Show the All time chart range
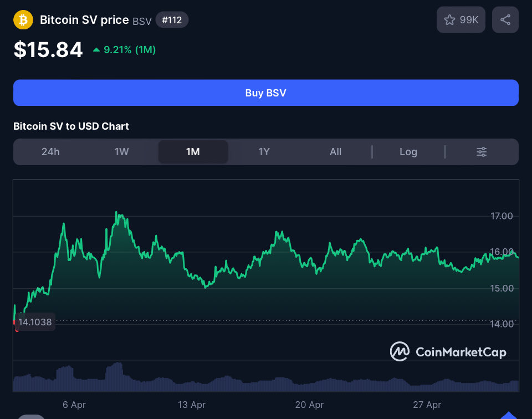Viewport: 532px width, 419px height. click(335, 152)
